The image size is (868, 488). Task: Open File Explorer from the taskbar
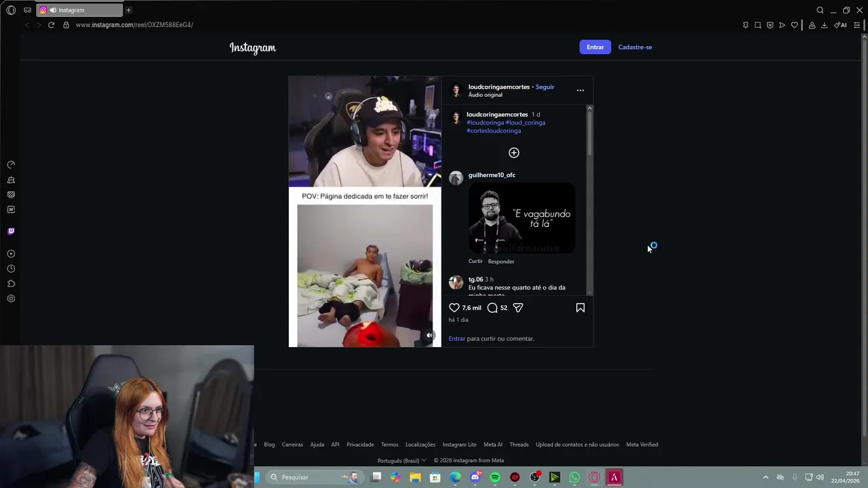pos(415,477)
